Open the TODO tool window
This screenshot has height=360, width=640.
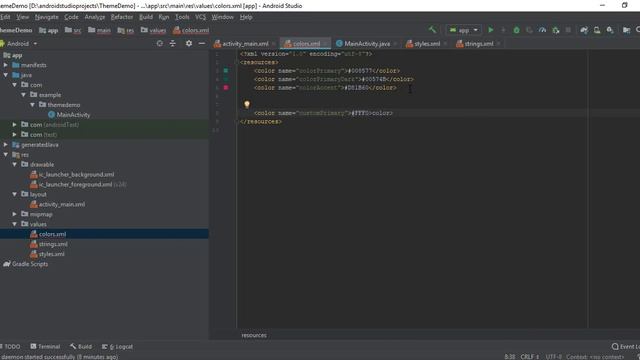11,347
